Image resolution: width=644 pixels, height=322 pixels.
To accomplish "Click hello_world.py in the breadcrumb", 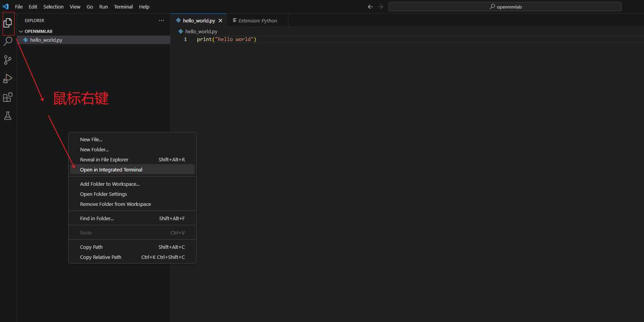I will point(201,31).
